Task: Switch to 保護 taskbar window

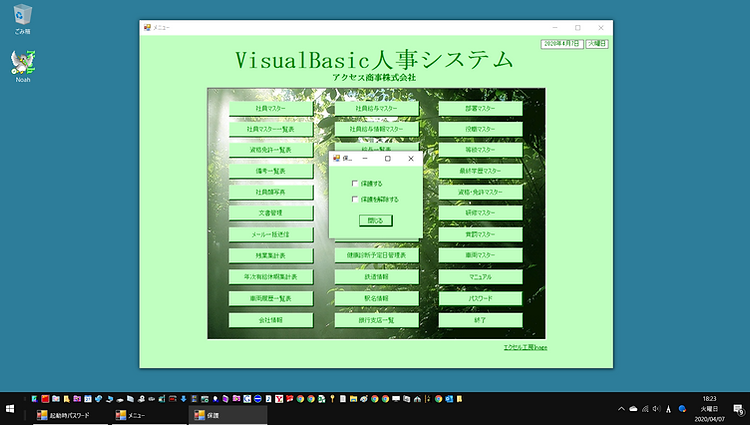Action: click(x=228, y=415)
